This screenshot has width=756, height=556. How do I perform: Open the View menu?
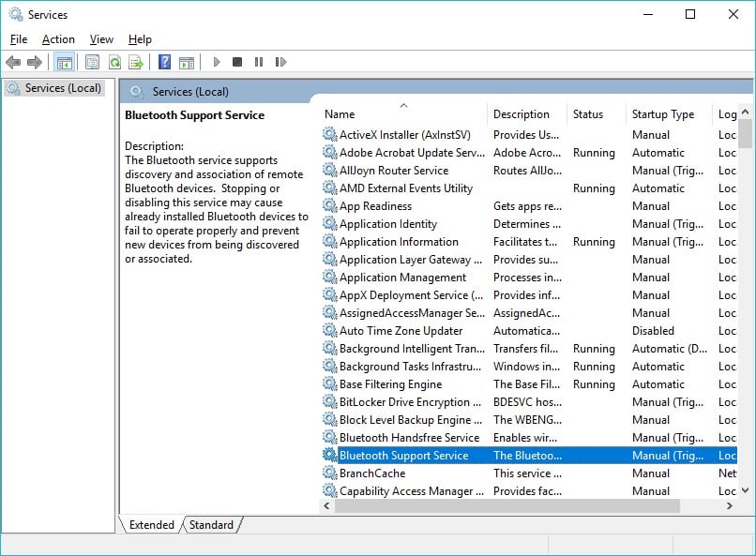[x=101, y=39]
